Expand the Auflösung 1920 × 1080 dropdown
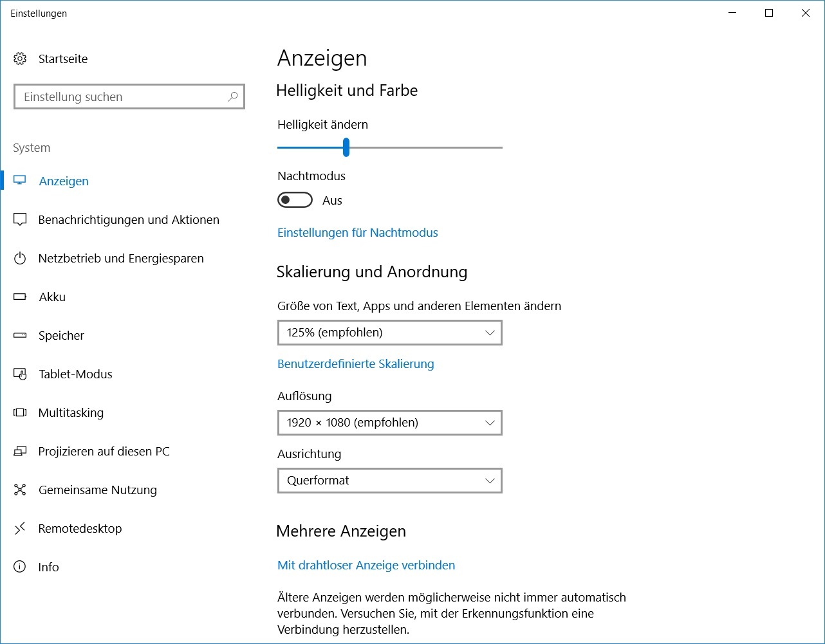Viewport: 825px width, 644px height. pos(389,423)
